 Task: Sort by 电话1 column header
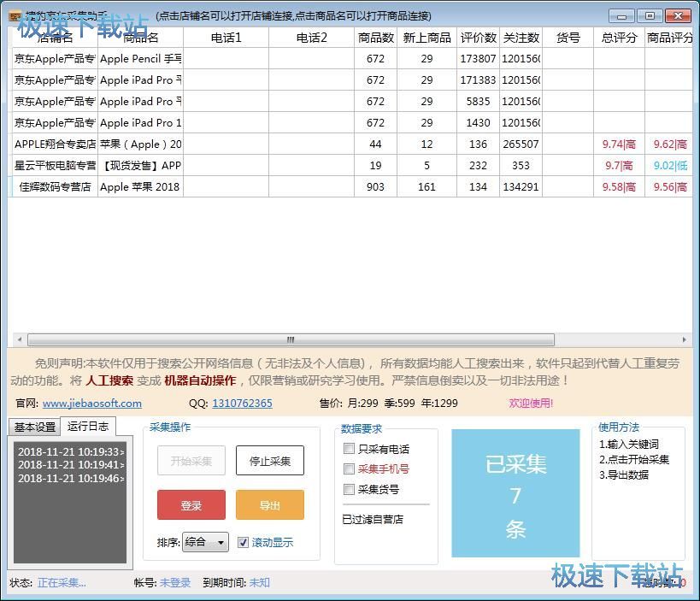(x=226, y=38)
